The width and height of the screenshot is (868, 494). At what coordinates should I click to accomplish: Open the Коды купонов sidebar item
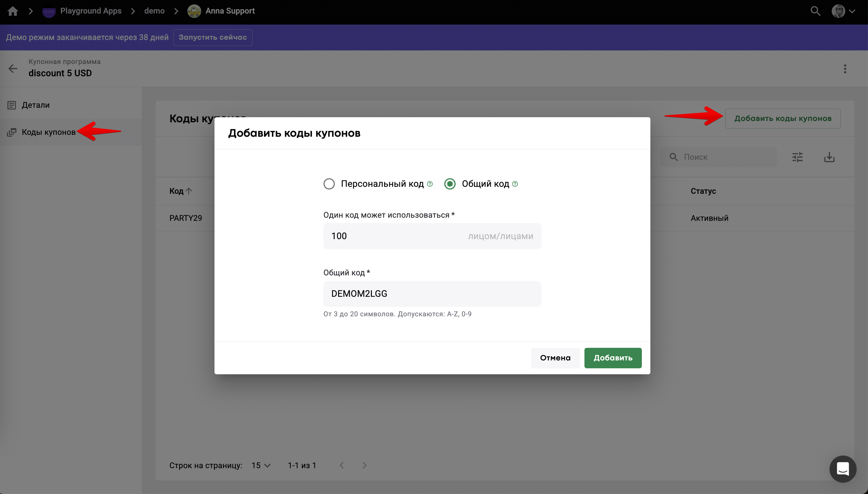[49, 132]
